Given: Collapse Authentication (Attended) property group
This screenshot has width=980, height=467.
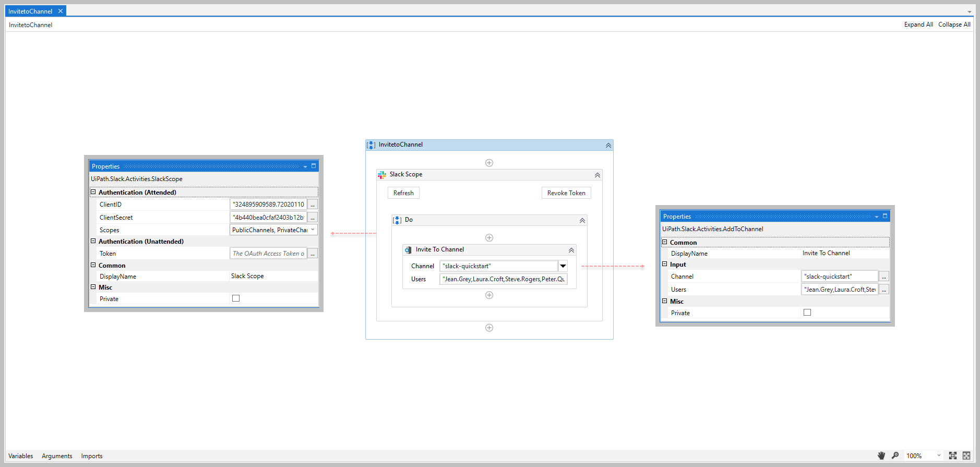Looking at the screenshot, I should [x=93, y=192].
